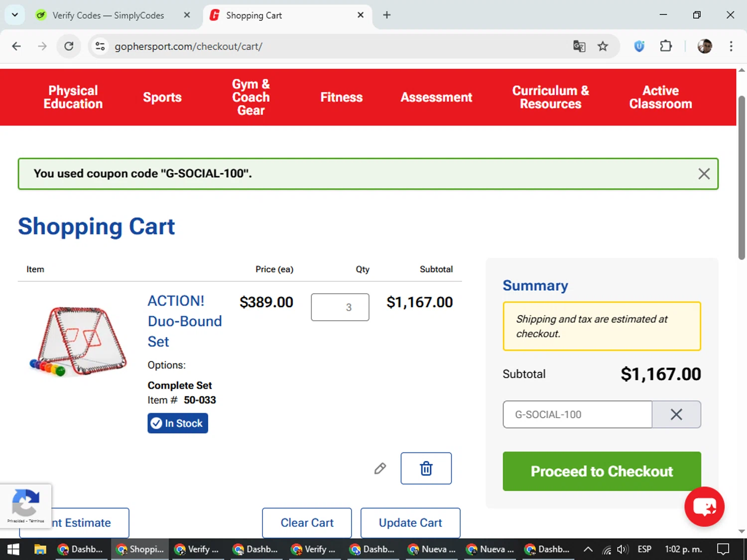Translate this page icon
The width and height of the screenshot is (747, 560).
pyautogui.click(x=579, y=46)
